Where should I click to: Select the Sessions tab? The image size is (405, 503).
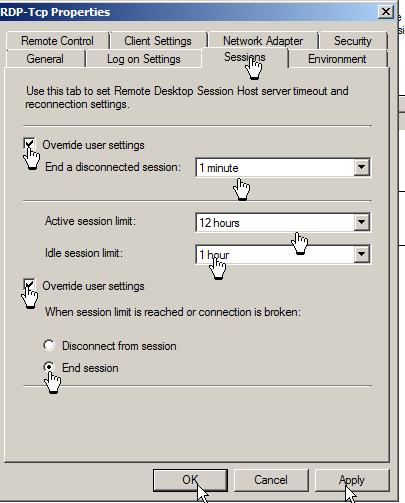pyautogui.click(x=245, y=57)
